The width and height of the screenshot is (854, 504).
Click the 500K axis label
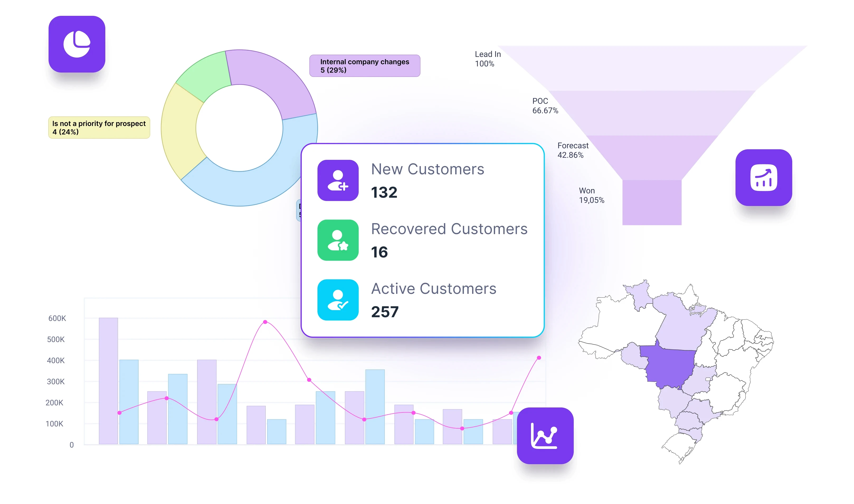(x=56, y=340)
